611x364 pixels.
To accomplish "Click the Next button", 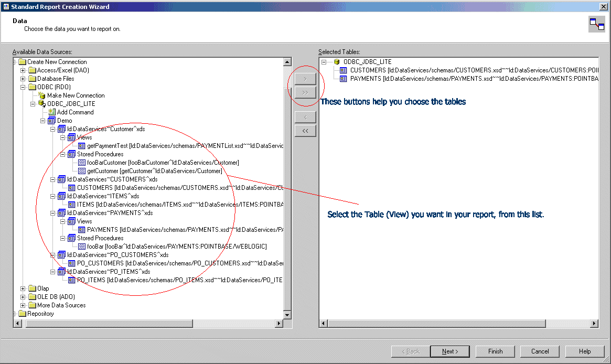I will click(x=449, y=351).
